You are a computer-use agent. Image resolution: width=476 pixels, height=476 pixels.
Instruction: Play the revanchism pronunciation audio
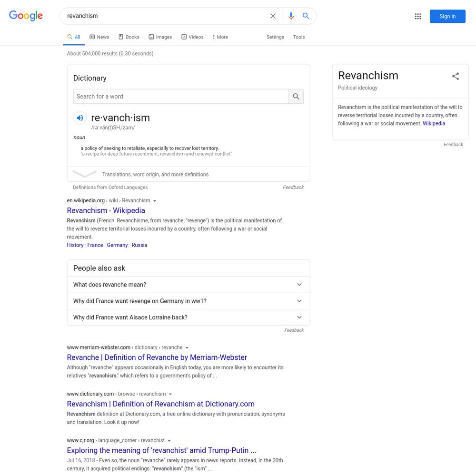click(x=80, y=118)
